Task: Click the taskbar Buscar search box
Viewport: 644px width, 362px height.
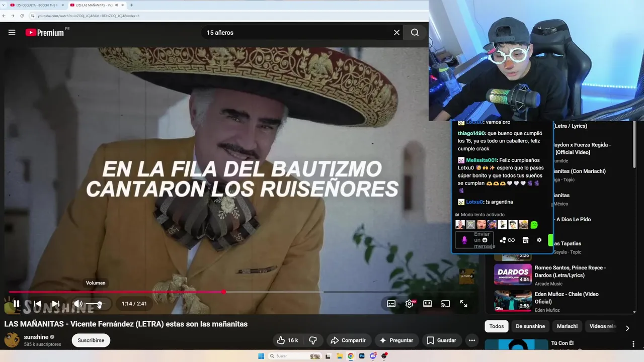Action: [295, 356]
